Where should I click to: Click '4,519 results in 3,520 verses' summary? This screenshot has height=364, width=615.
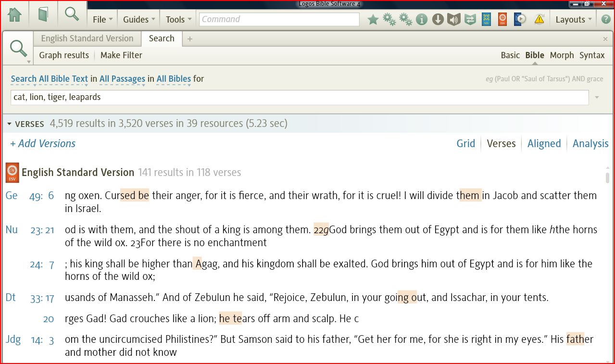pos(168,124)
